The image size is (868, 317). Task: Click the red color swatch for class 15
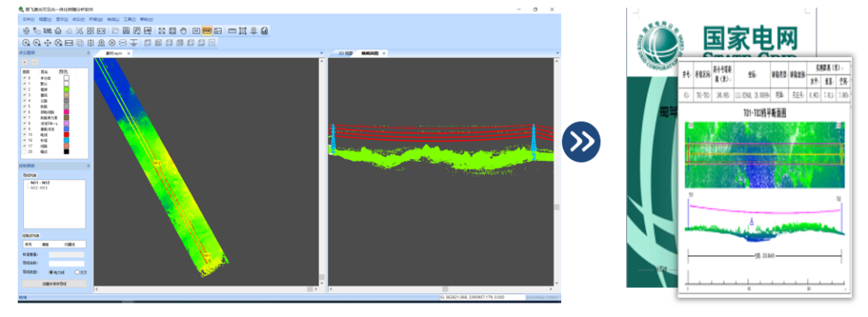click(x=67, y=135)
